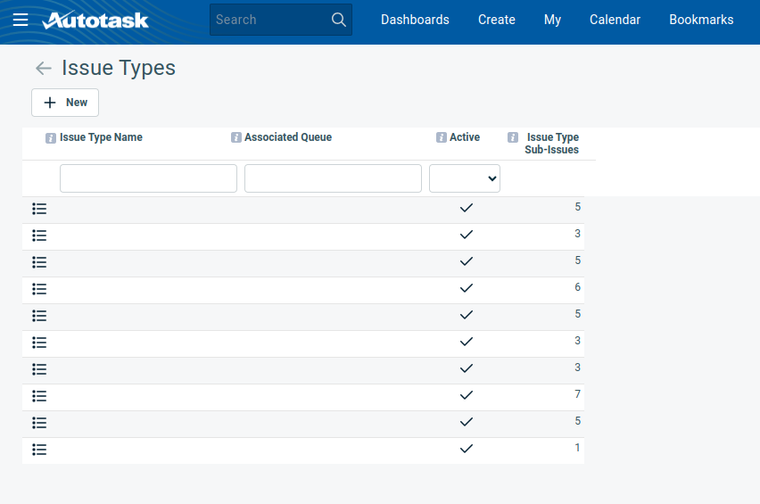Click info icon beside Issue Type Sub-Issues

point(513,138)
